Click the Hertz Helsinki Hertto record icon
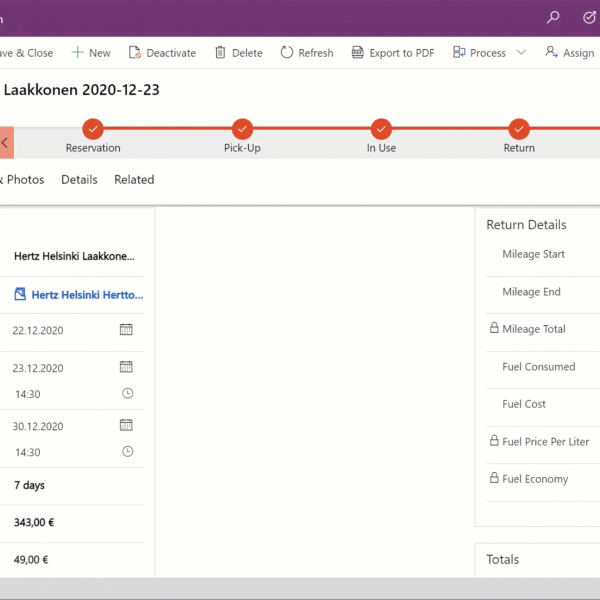600x600 pixels. pos(20,294)
